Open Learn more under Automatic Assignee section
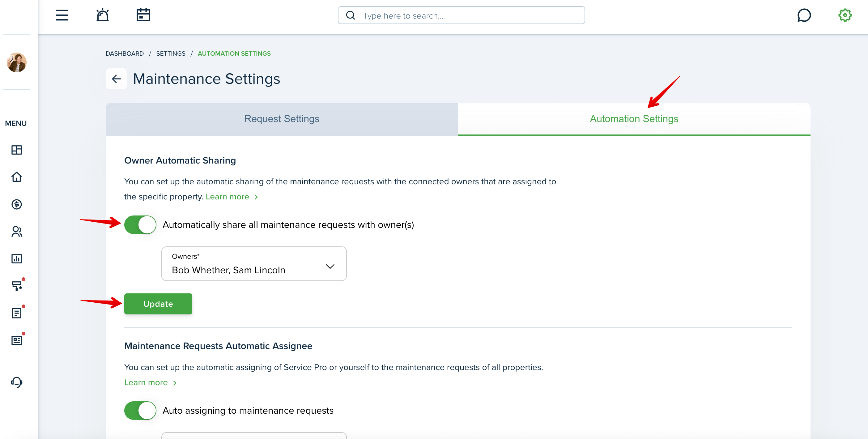 pos(150,382)
